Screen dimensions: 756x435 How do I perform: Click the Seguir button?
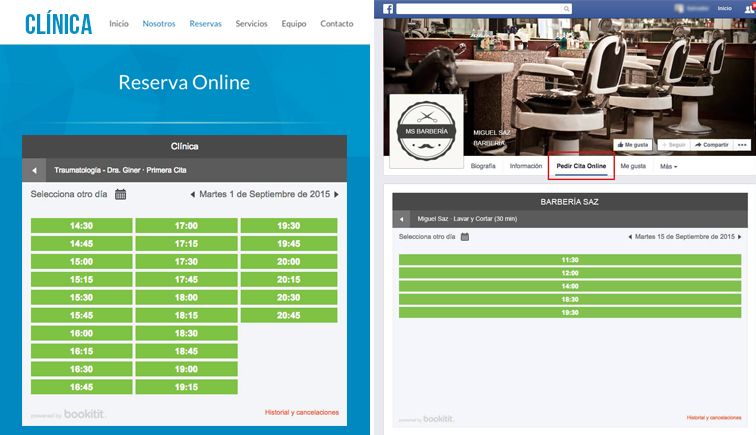[x=674, y=145]
